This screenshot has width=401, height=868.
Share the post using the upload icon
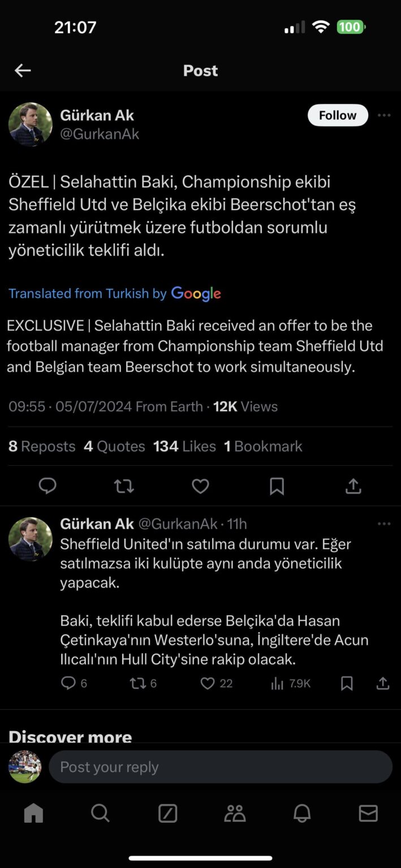tap(353, 486)
